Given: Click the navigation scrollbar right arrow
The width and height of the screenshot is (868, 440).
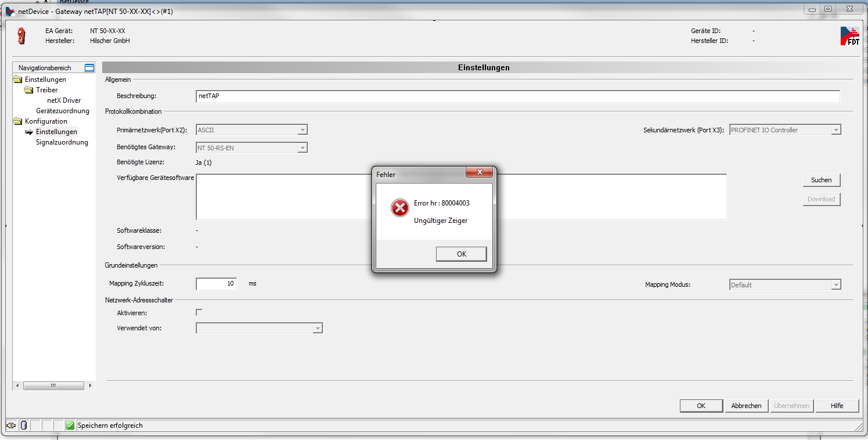Looking at the screenshot, I should coord(89,385).
